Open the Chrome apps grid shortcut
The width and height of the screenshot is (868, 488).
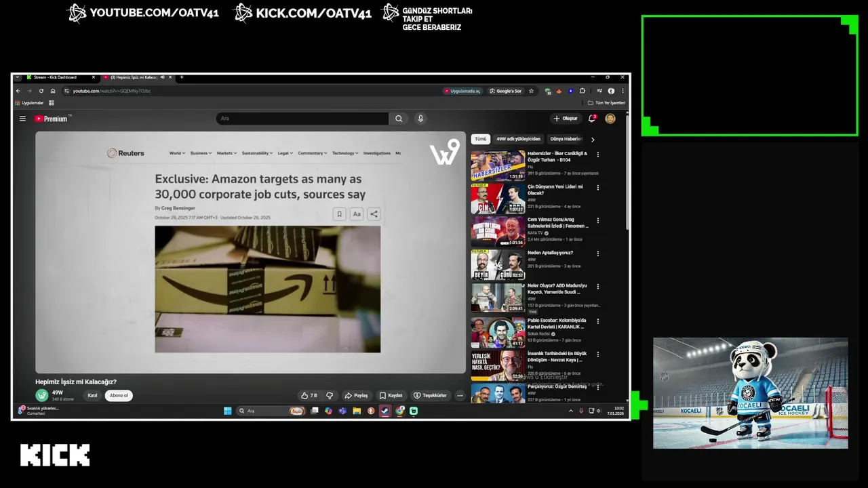point(51,103)
